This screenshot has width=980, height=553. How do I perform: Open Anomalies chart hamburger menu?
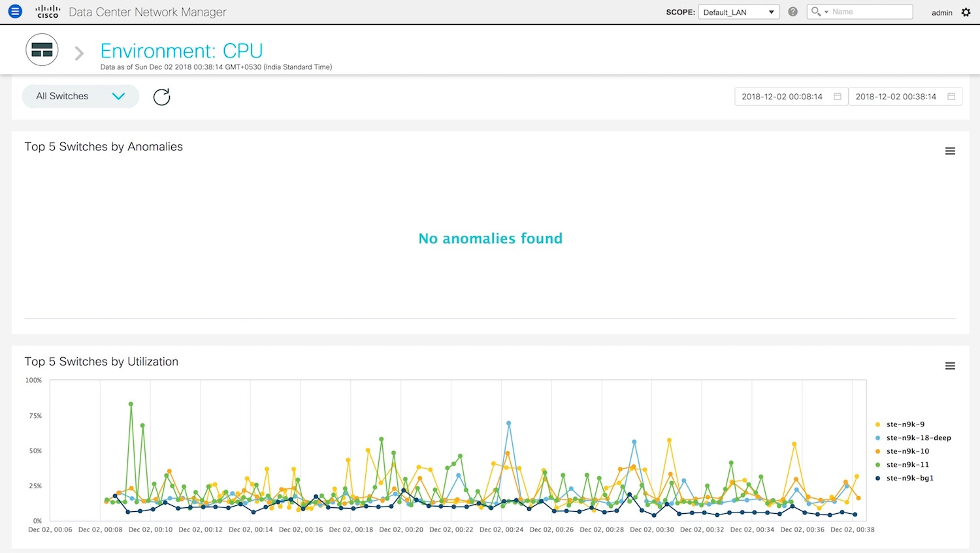pos(950,151)
